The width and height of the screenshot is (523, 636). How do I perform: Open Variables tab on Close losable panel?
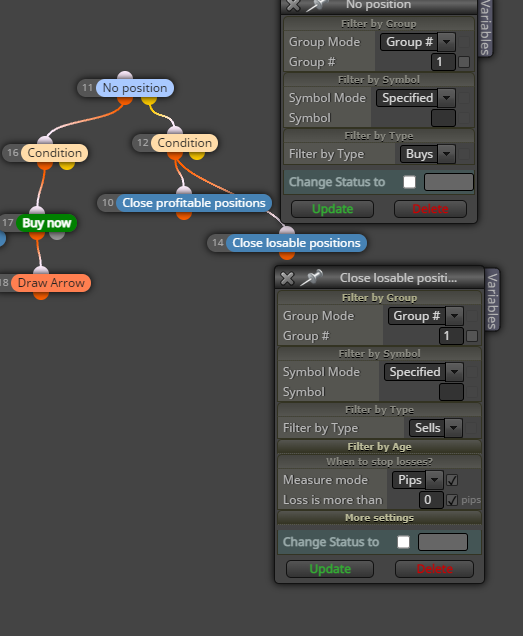(492, 300)
